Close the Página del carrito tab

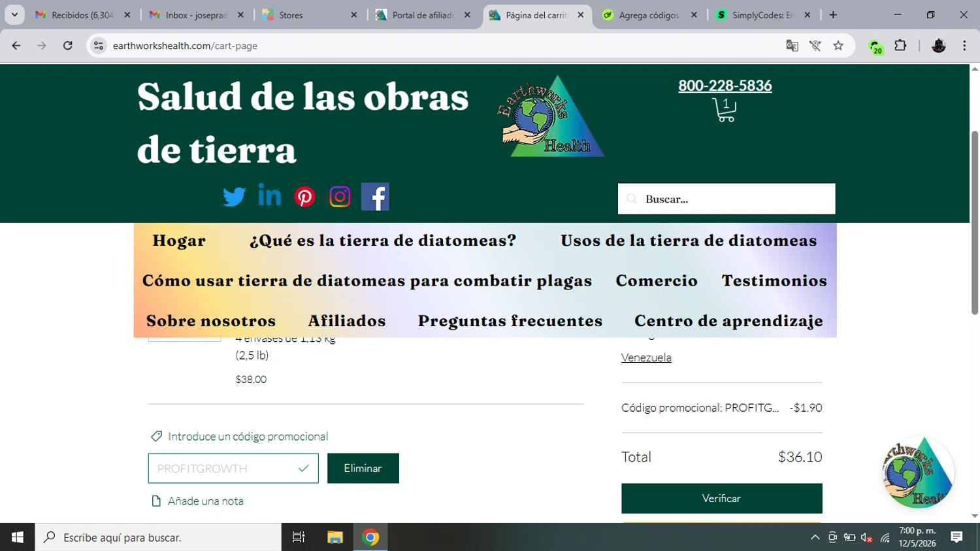click(580, 14)
